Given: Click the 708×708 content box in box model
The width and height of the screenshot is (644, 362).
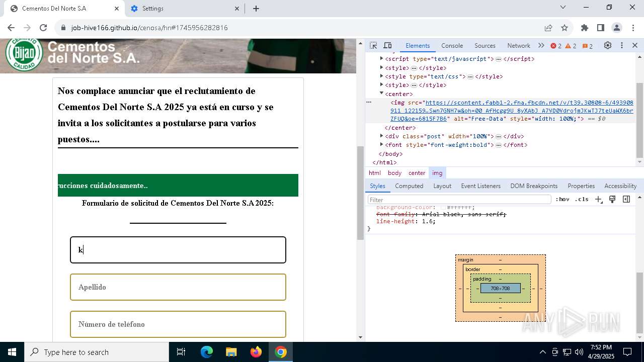Looking at the screenshot, I should pos(500,288).
